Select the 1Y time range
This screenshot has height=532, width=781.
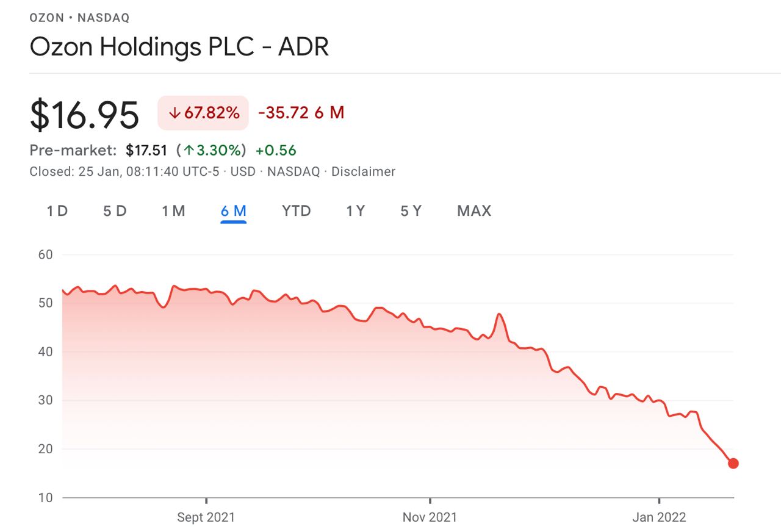pyautogui.click(x=355, y=211)
